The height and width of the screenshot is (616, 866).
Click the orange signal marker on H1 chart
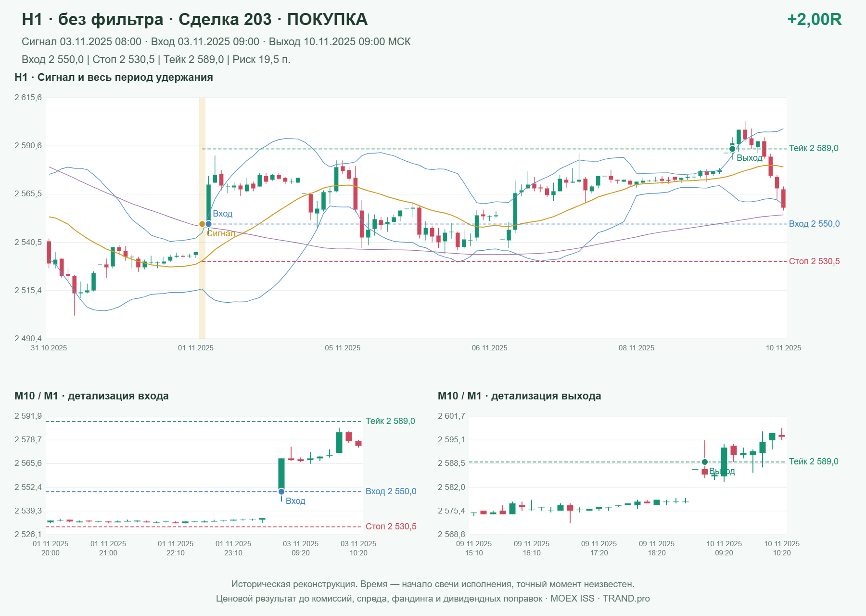[x=202, y=224]
